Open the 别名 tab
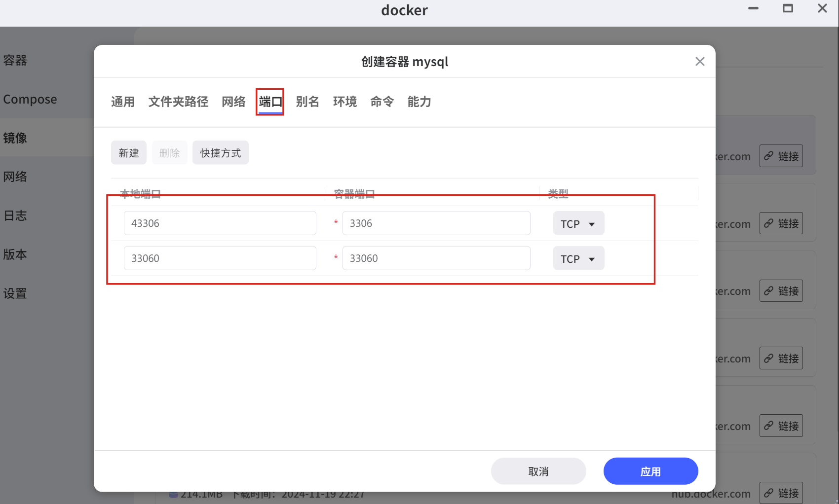839x504 pixels. pyautogui.click(x=307, y=102)
